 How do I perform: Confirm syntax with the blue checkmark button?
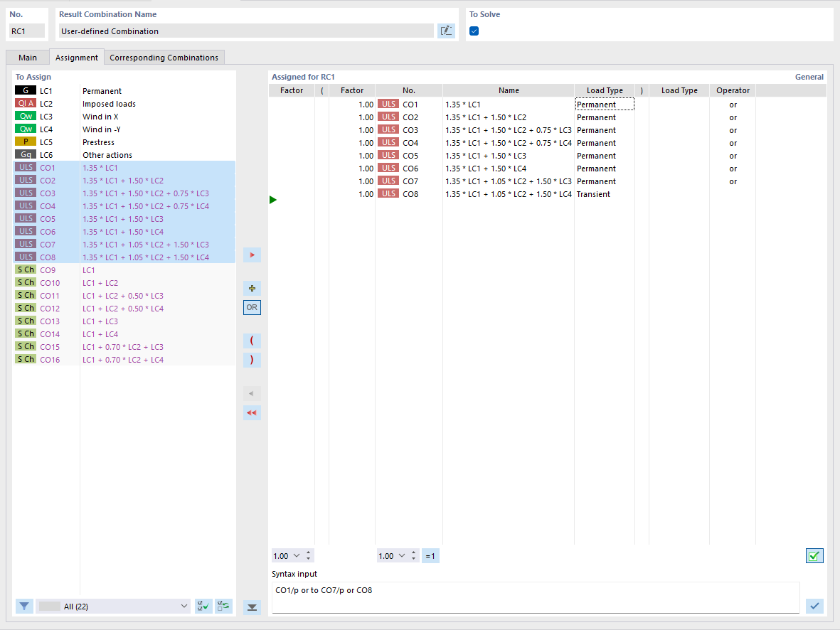pos(814,606)
